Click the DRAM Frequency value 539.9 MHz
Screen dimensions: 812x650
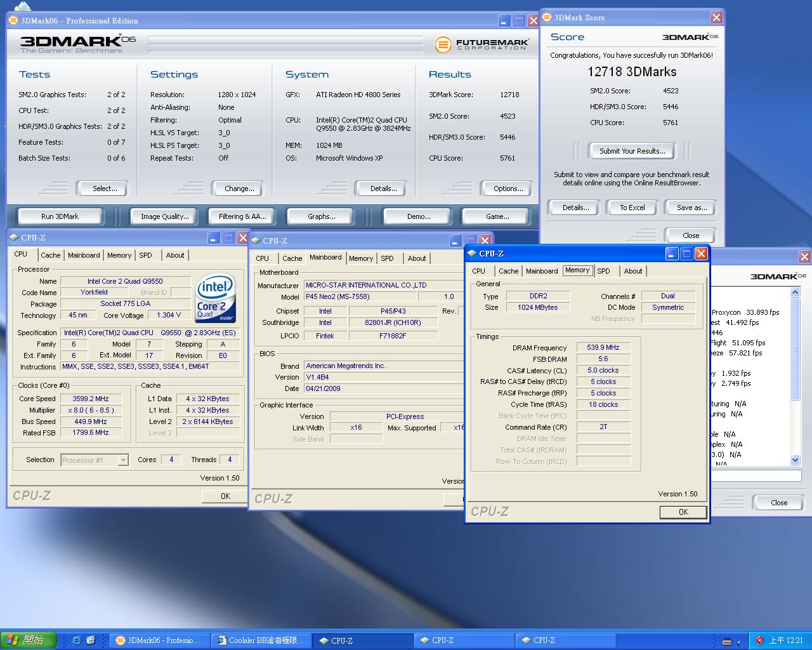pyautogui.click(x=603, y=348)
